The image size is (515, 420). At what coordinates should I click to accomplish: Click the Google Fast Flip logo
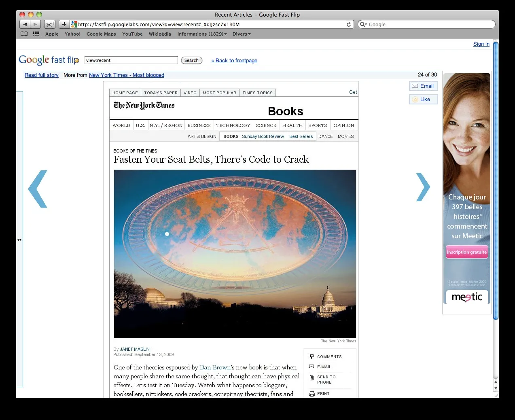(x=49, y=60)
